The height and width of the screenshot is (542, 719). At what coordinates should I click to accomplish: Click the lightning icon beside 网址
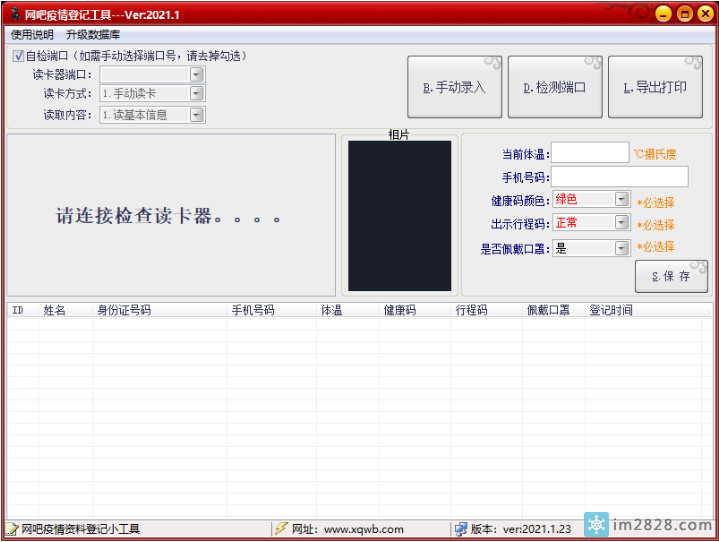point(282,529)
